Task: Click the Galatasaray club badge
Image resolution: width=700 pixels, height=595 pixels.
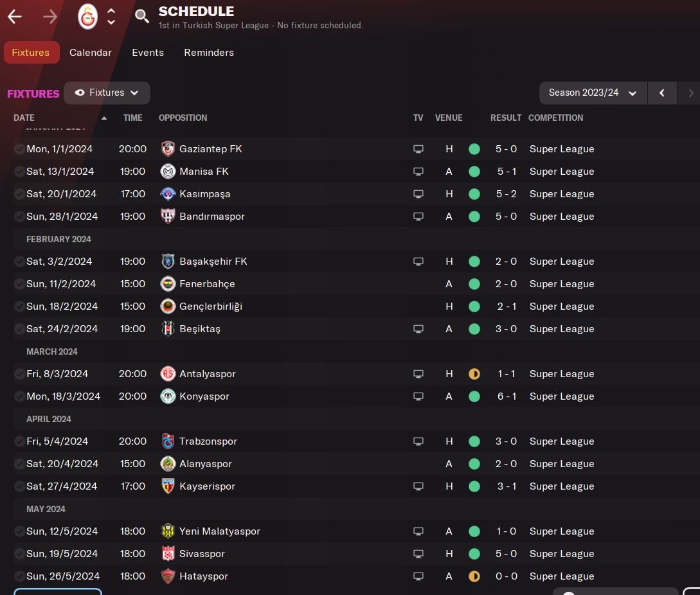Action: 87,17
